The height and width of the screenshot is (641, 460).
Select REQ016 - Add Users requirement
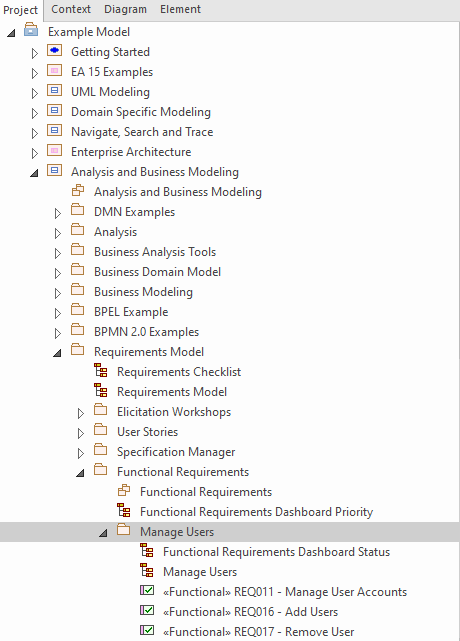(250, 612)
